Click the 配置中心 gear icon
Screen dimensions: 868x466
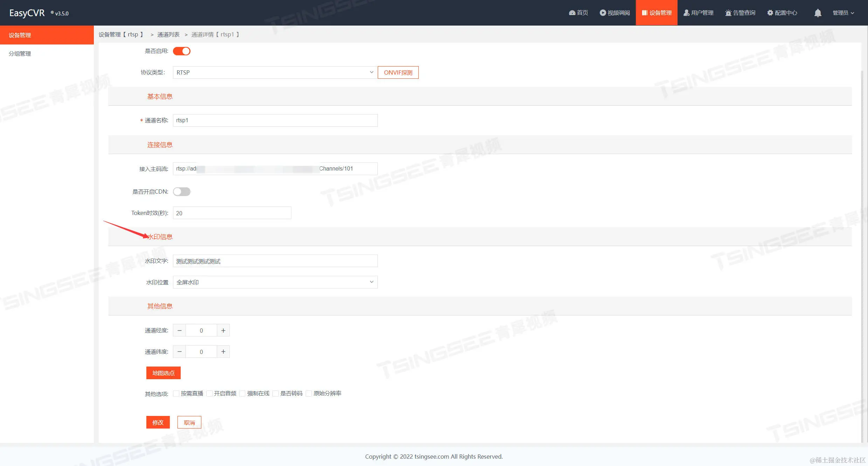[770, 13]
